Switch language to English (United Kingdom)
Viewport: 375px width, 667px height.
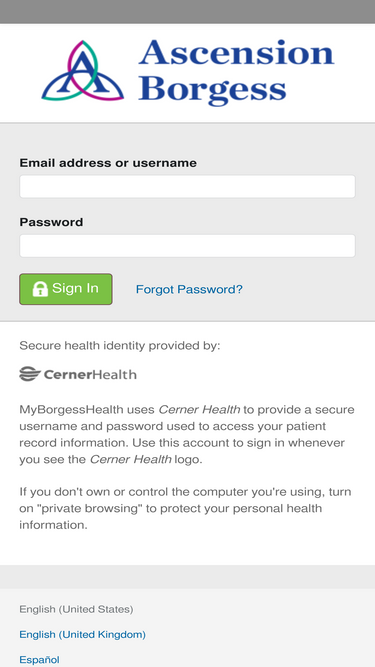(82, 635)
